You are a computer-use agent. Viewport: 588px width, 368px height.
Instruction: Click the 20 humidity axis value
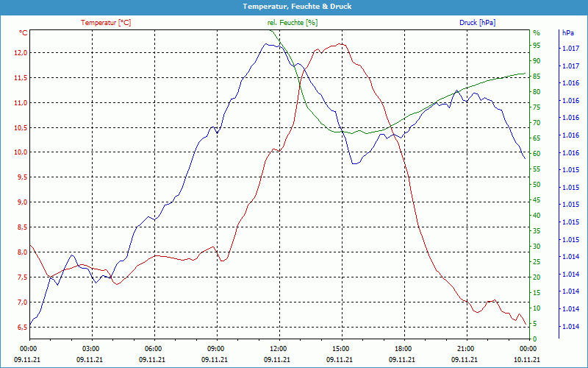coord(537,277)
